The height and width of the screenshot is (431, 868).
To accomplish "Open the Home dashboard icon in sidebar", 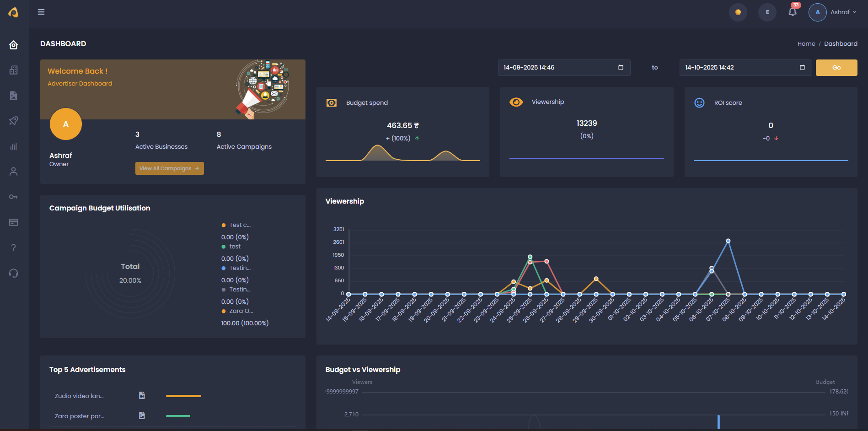I will (13, 45).
